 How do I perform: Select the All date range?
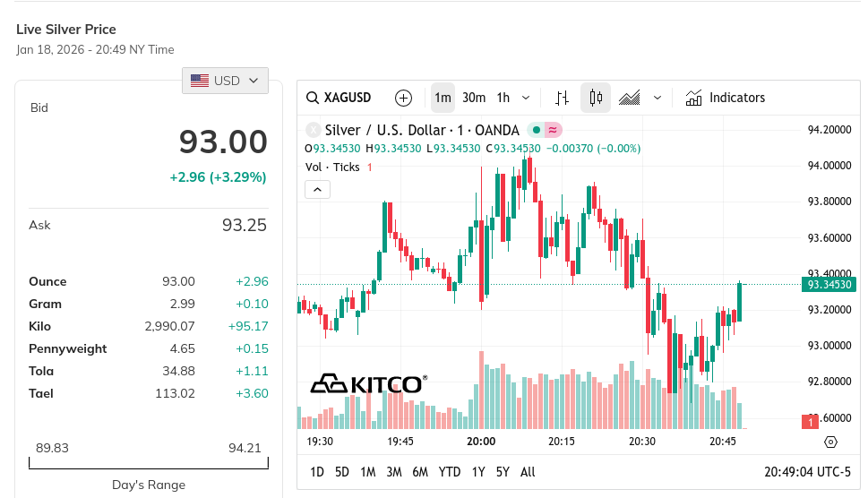pos(528,472)
